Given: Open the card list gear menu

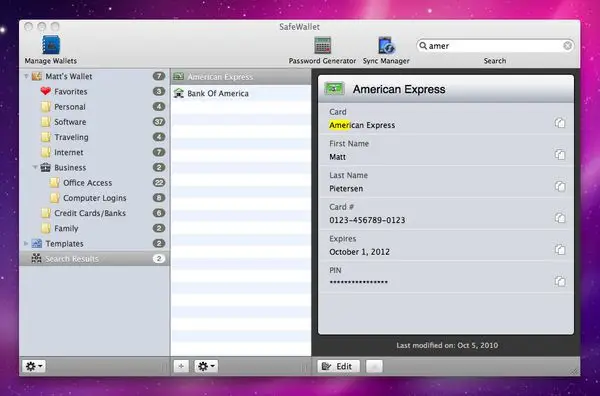Looking at the screenshot, I should coord(206,366).
